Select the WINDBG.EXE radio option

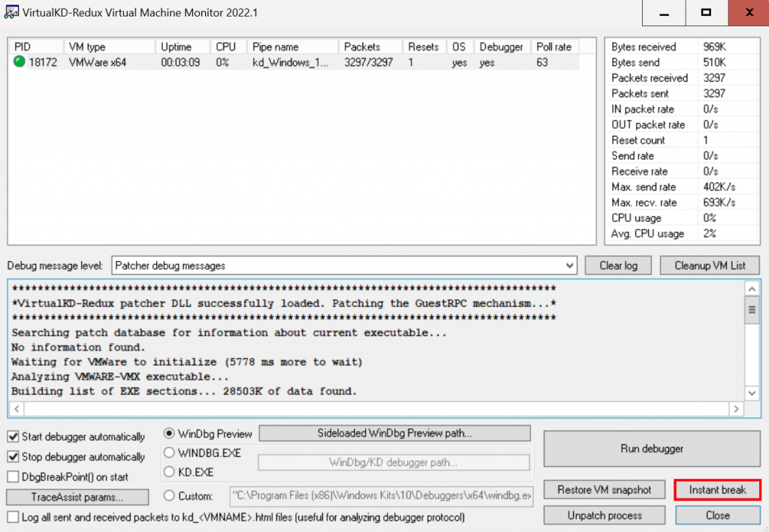(x=169, y=452)
